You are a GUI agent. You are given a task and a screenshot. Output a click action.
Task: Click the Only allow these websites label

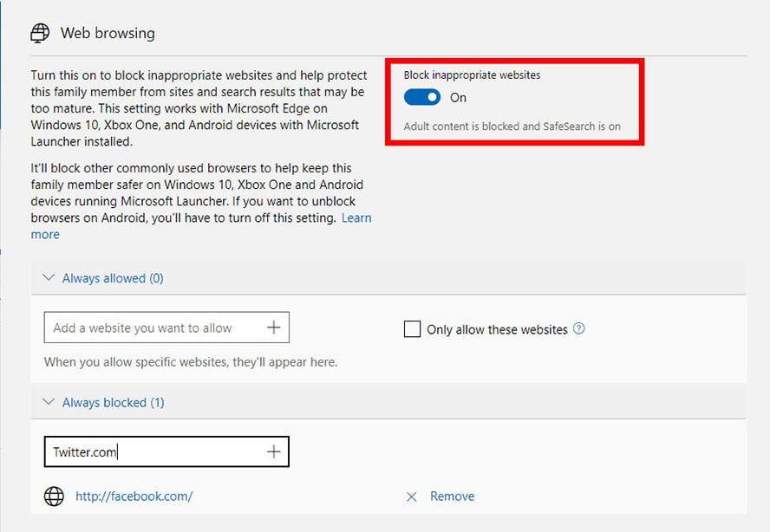click(497, 329)
